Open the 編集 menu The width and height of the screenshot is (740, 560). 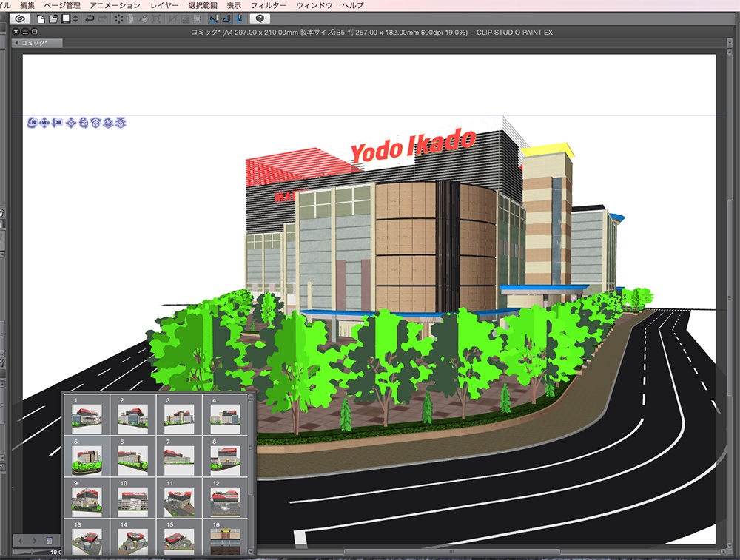click(x=27, y=5)
